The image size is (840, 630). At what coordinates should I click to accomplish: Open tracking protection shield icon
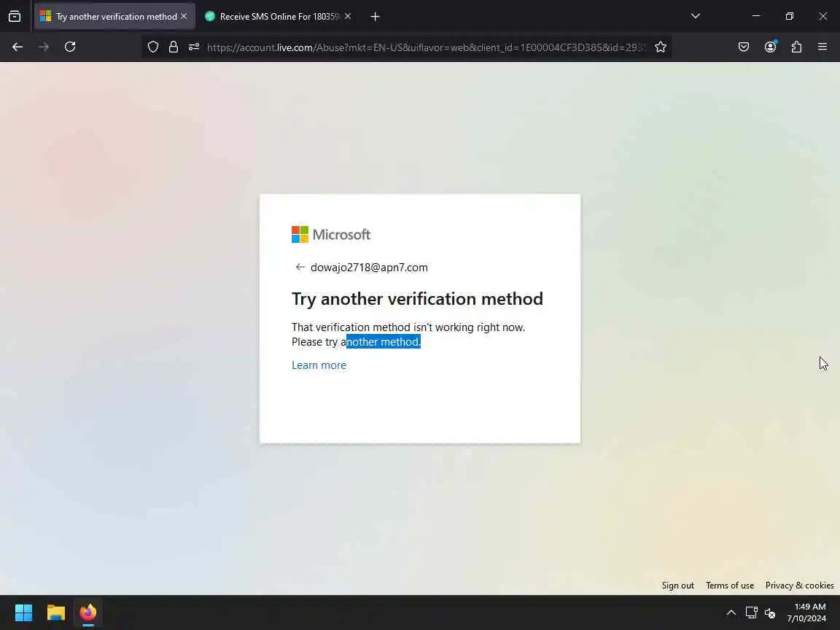click(153, 47)
